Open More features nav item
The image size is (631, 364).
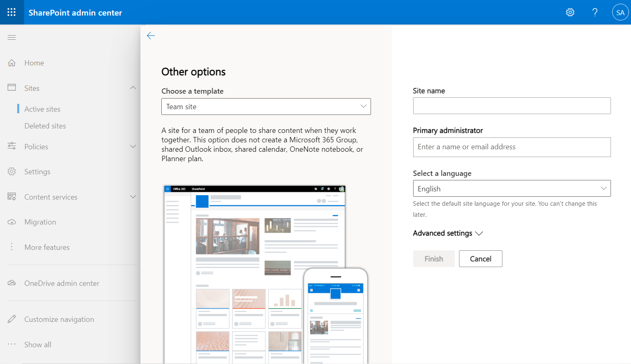click(x=47, y=247)
